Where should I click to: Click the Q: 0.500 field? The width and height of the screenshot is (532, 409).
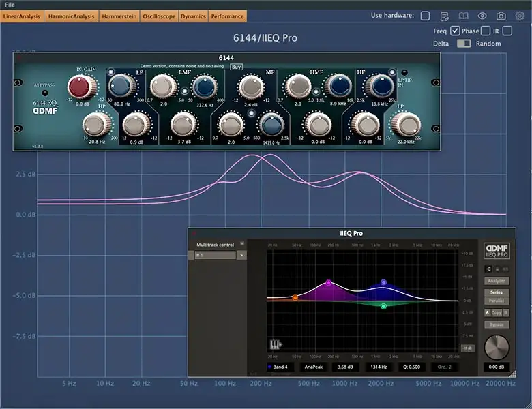click(x=411, y=367)
